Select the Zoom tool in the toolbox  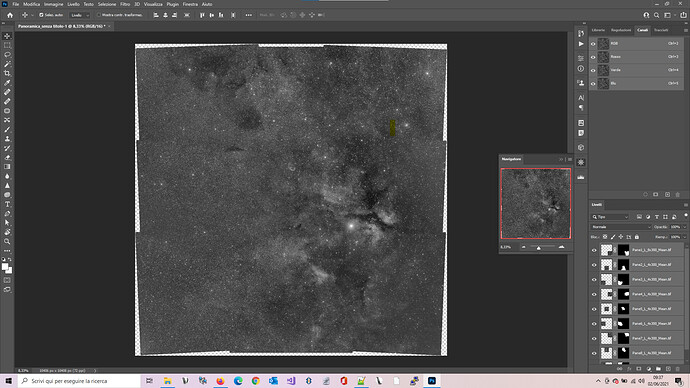click(x=7, y=242)
